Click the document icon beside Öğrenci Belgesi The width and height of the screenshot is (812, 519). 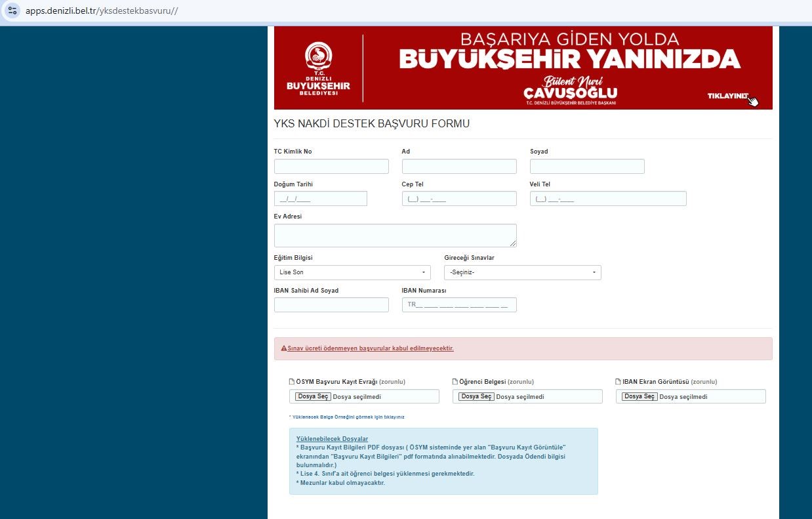(454, 381)
